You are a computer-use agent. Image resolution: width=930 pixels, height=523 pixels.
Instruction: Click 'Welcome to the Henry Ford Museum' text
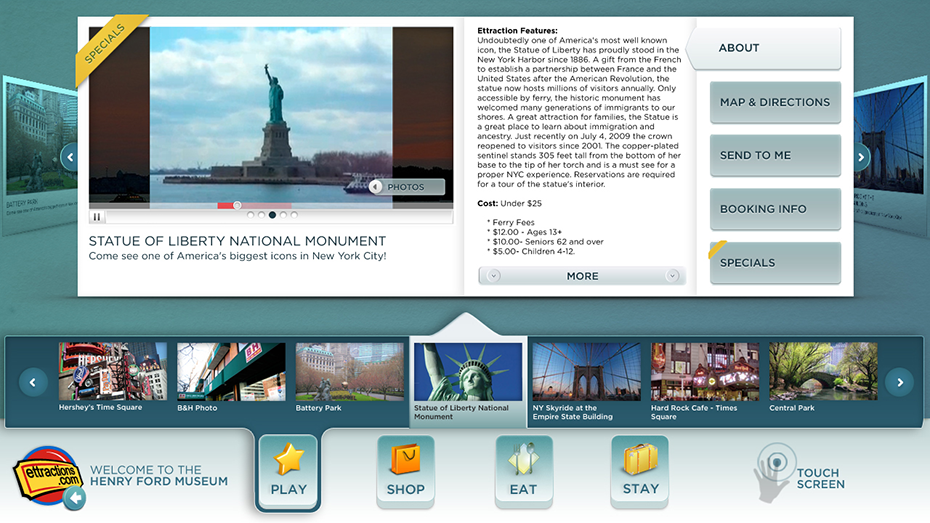pos(159,476)
